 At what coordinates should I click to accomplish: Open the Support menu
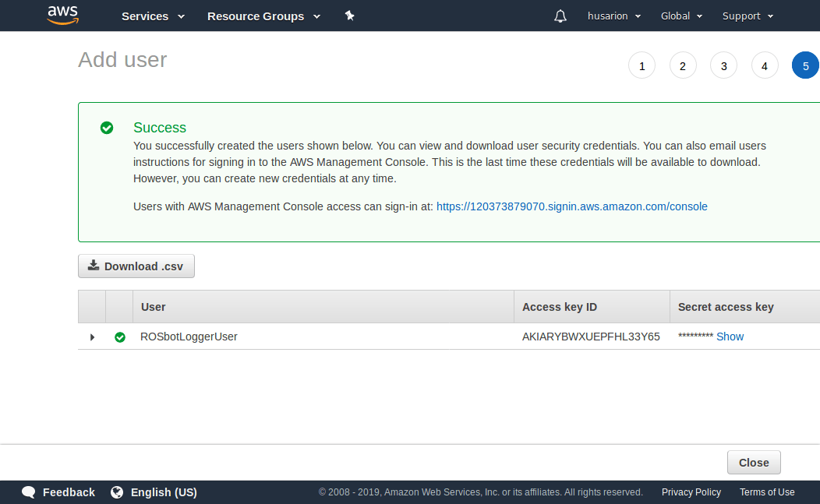pos(748,16)
